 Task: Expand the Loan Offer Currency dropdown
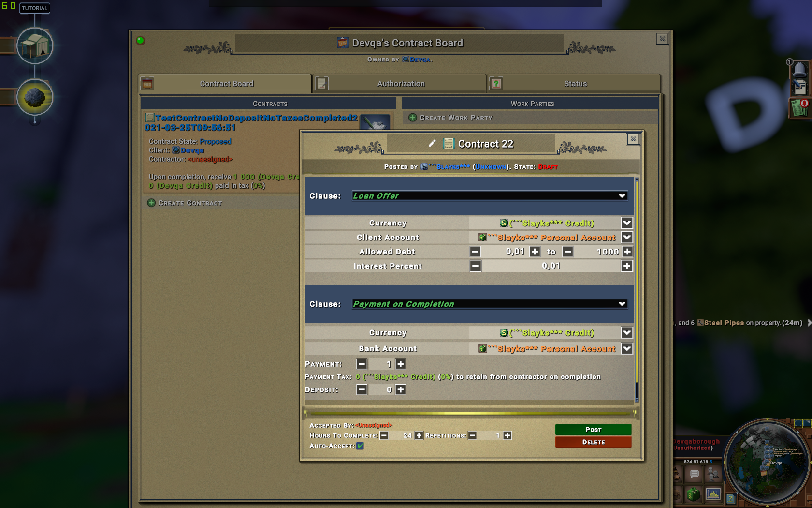tap(627, 223)
